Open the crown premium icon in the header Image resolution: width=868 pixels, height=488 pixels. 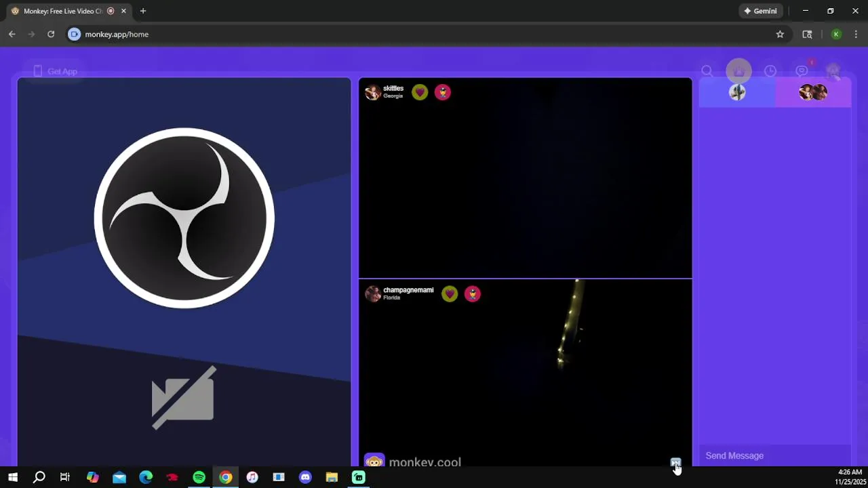[x=739, y=71]
